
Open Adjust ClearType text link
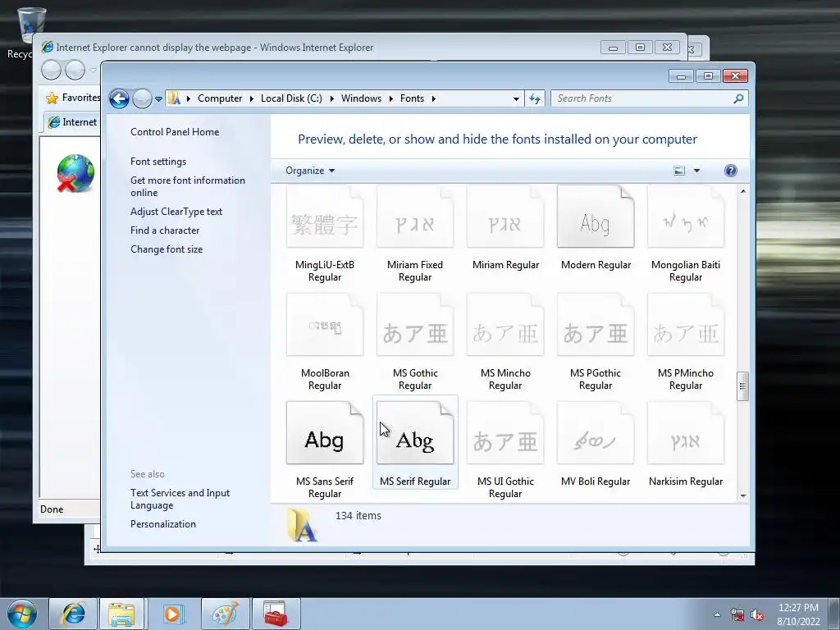pos(176,212)
